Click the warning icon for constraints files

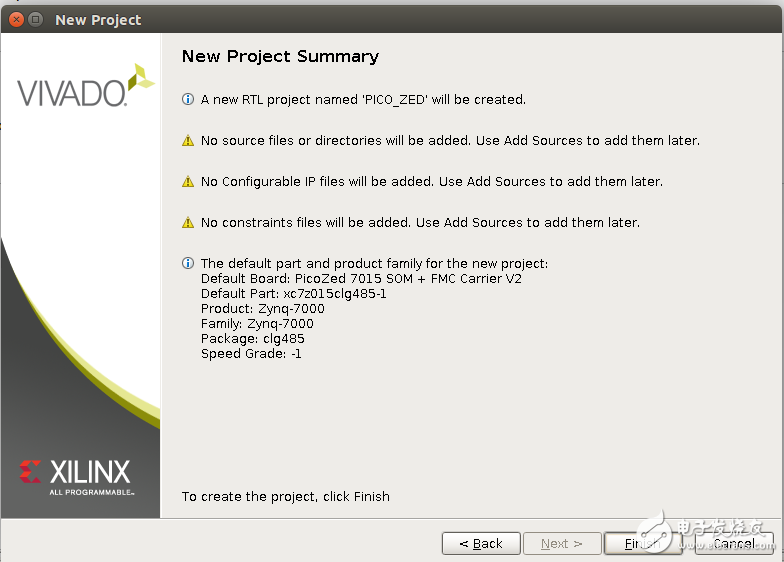pyautogui.click(x=188, y=222)
